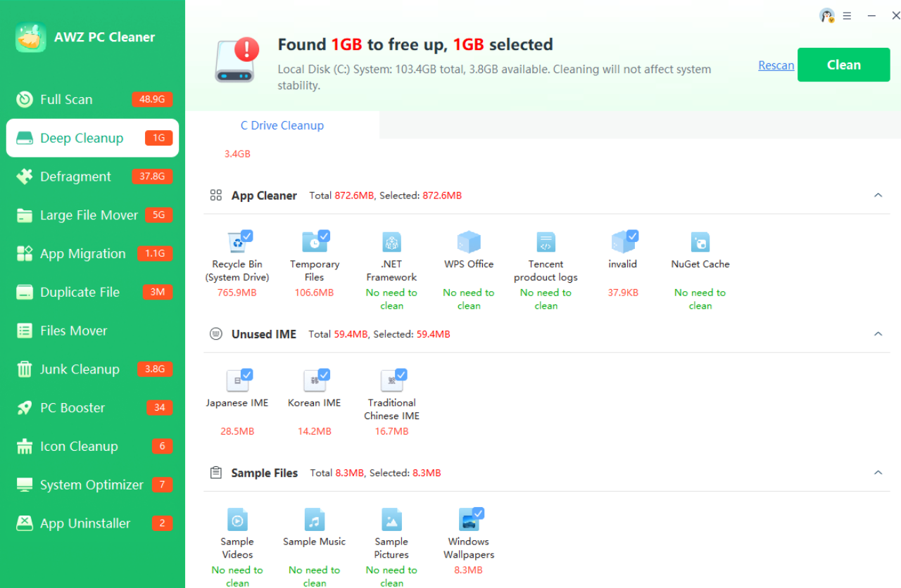Open Files Mover in the sidebar

[92, 331]
